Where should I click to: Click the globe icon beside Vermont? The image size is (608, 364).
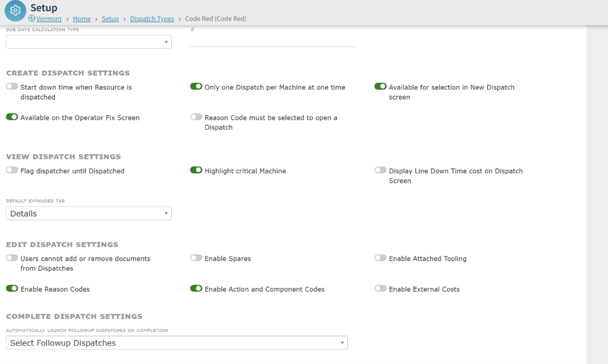click(x=32, y=19)
